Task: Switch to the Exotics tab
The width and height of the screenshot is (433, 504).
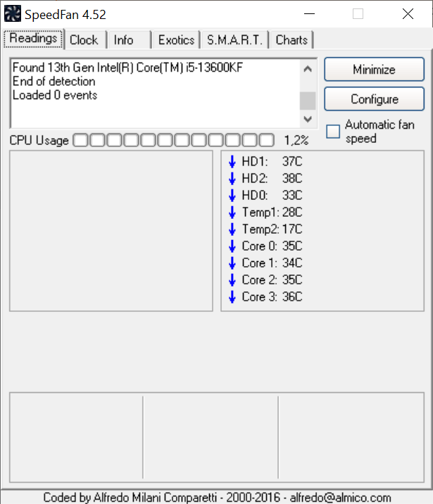Action: [x=176, y=40]
